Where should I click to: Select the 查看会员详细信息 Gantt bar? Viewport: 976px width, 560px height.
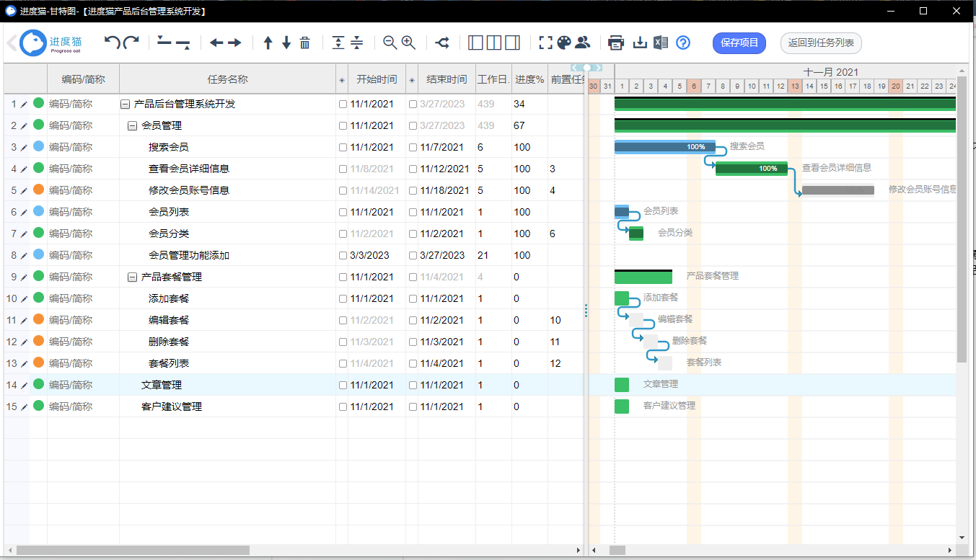pos(752,169)
